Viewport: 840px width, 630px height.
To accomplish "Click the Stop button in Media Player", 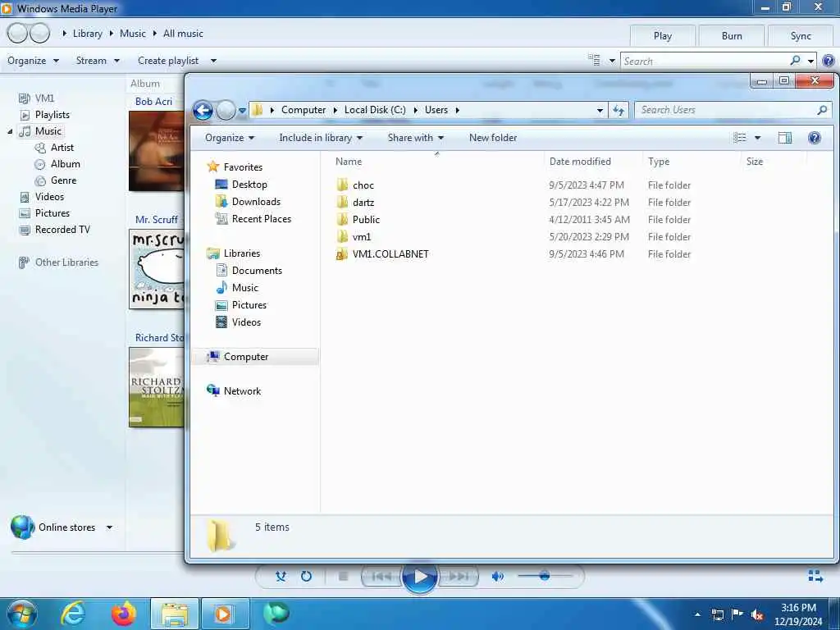I will (x=344, y=577).
